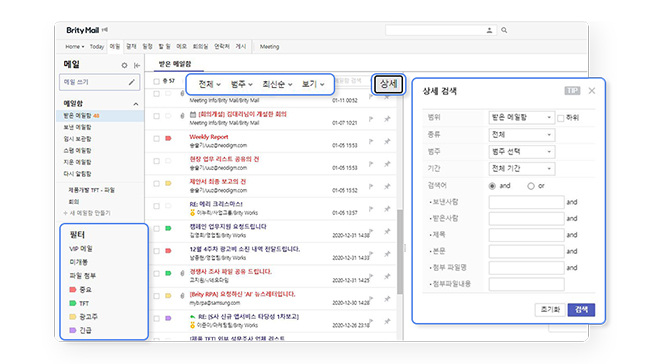
Task: Click the pencil icon in 메일 쓰기 box
Action: pos(131,82)
